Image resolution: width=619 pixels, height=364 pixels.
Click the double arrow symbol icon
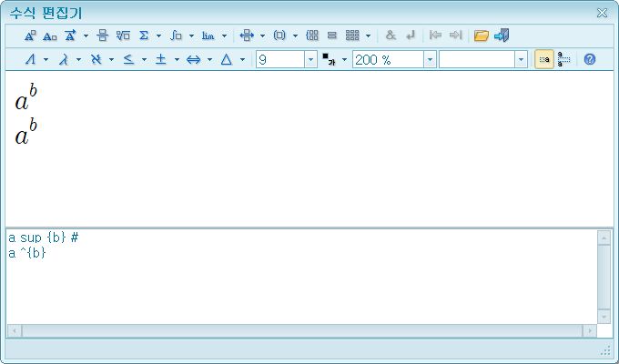(193, 60)
